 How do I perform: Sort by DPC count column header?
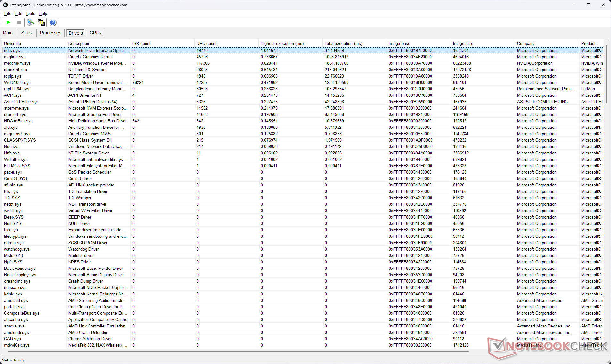(x=206, y=43)
